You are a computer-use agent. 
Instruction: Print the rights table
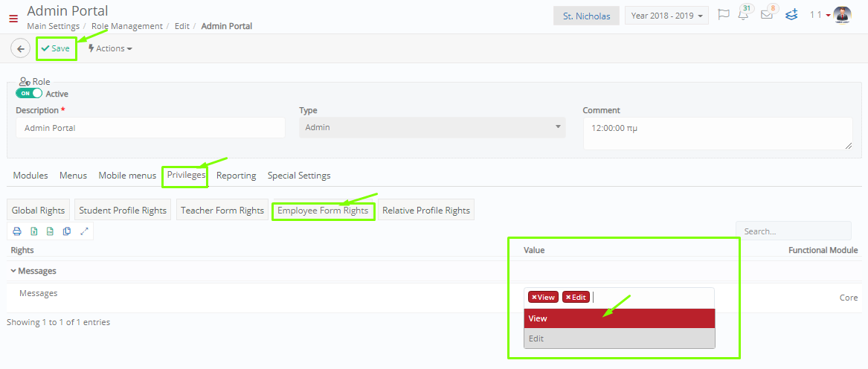click(x=17, y=231)
